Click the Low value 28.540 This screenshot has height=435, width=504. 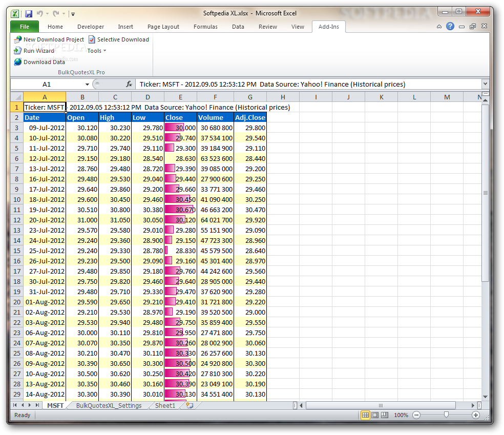148,158
